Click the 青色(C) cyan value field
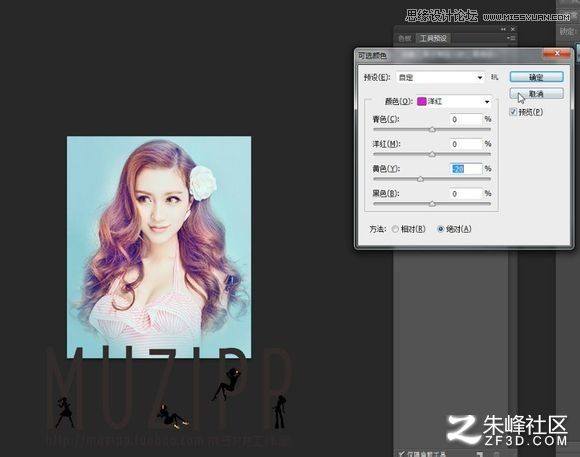This screenshot has width=580, height=457. (x=466, y=119)
